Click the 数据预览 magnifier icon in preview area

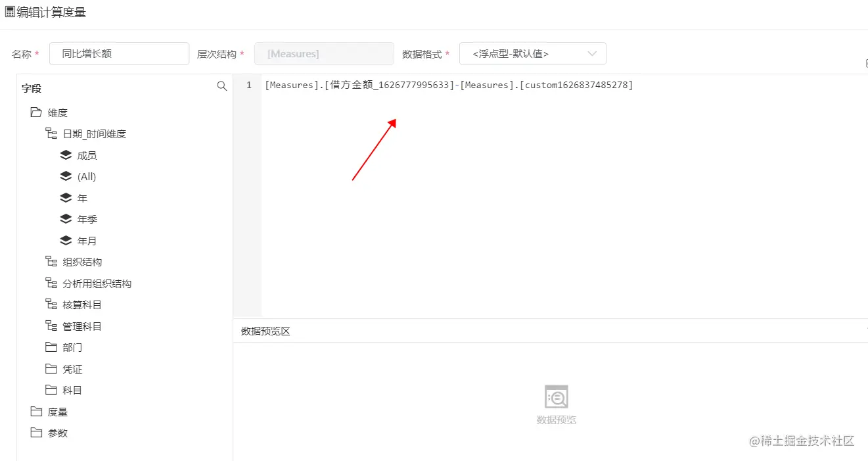tap(556, 398)
